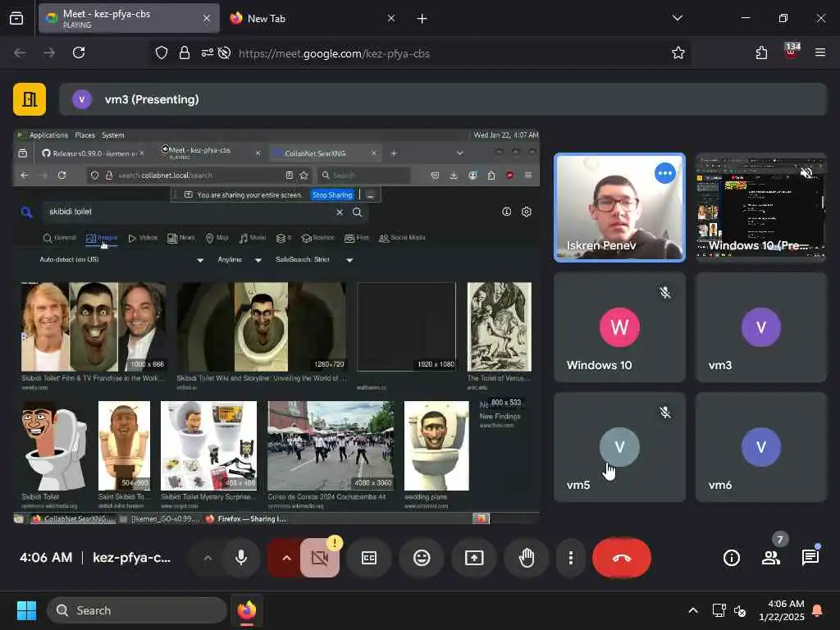The height and width of the screenshot is (630, 840).
Task: Go back to the previous page
Action: [20, 52]
